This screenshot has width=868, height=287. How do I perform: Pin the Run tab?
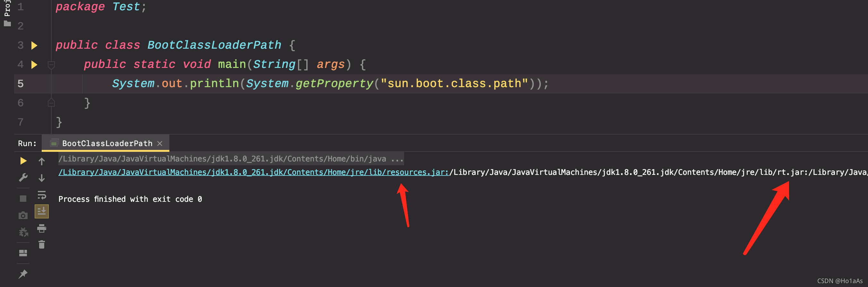coord(23,274)
